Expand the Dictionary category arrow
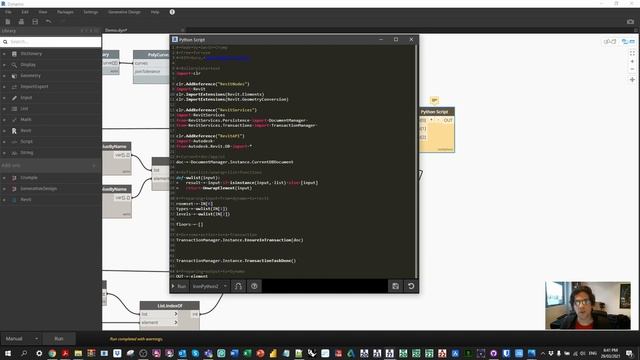640x360 pixels. [4, 54]
